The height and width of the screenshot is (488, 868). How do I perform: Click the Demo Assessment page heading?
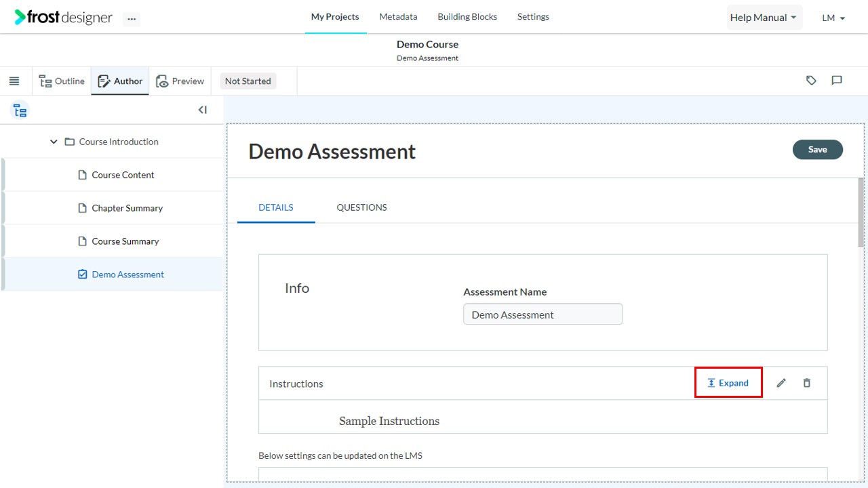pos(332,152)
